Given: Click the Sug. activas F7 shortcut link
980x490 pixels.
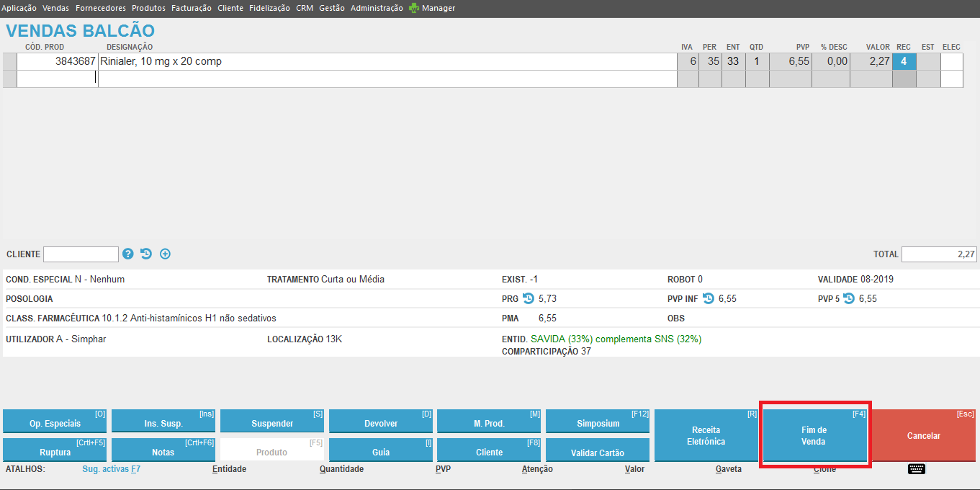Looking at the screenshot, I should pos(111,469).
